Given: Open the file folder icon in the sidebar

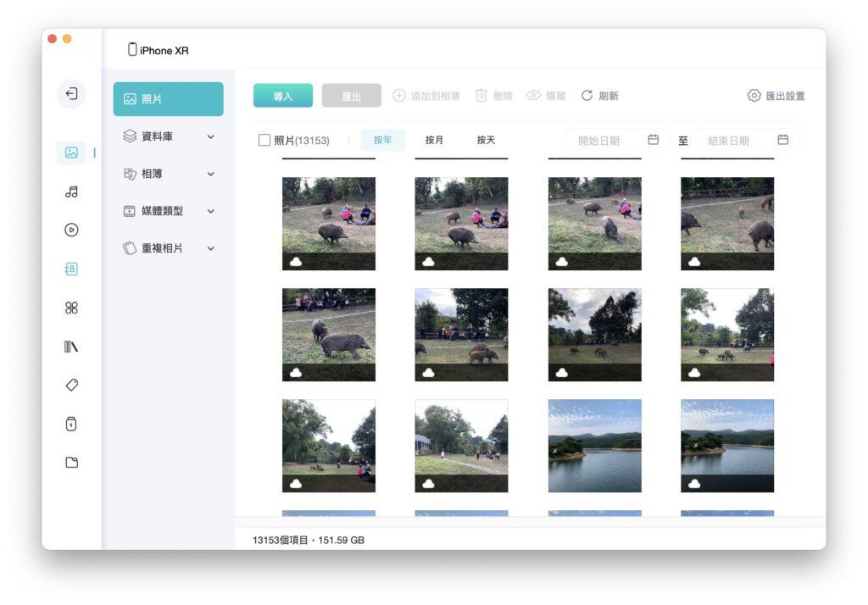Looking at the screenshot, I should coord(71,462).
